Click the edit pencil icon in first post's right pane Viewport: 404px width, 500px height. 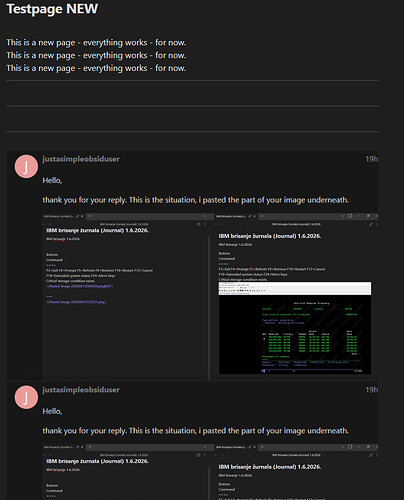pyautogui.click(x=371, y=224)
